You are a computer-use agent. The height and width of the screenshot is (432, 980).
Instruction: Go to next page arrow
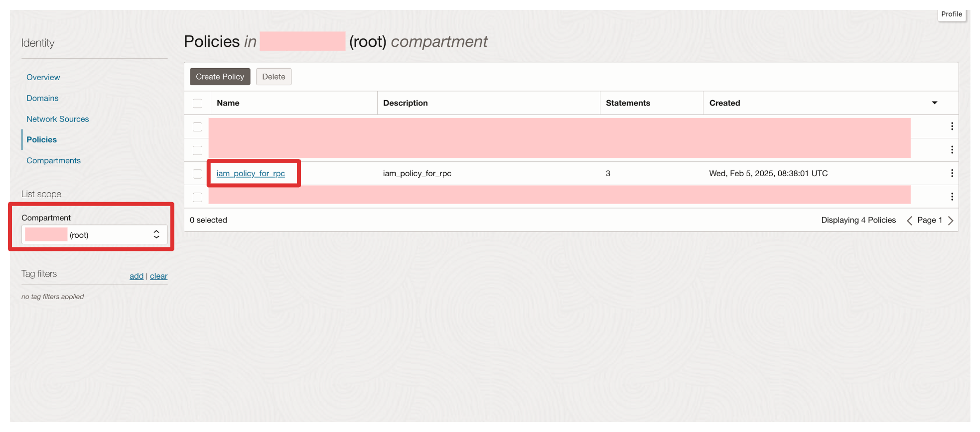point(951,220)
